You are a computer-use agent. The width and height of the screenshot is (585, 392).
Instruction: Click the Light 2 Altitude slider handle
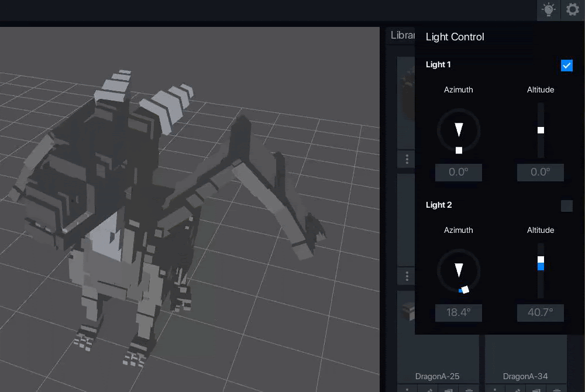[541, 259]
